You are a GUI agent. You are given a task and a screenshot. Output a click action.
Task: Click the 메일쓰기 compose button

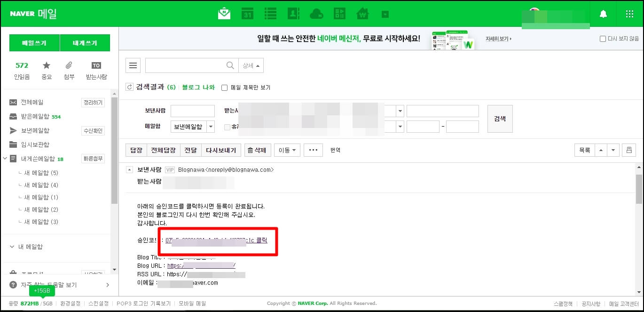pyautogui.click(x=34, y=43)
